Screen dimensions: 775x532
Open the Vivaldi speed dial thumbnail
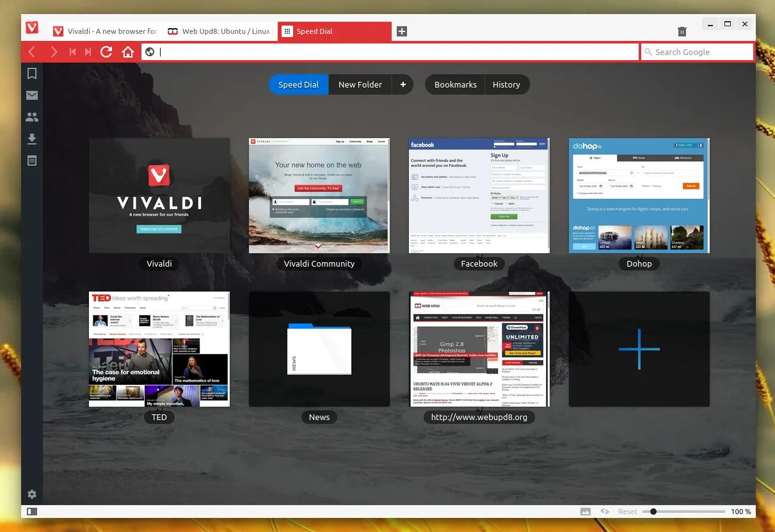[159, 196]
